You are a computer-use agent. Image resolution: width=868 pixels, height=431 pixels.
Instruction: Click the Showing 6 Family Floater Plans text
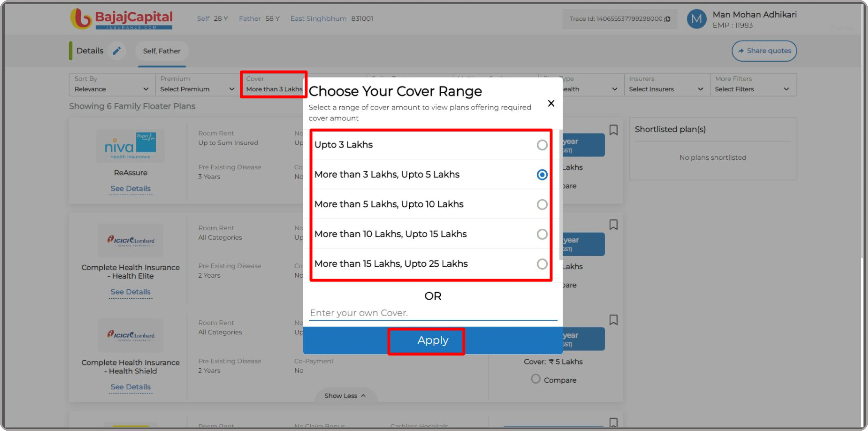coord(132,106)
